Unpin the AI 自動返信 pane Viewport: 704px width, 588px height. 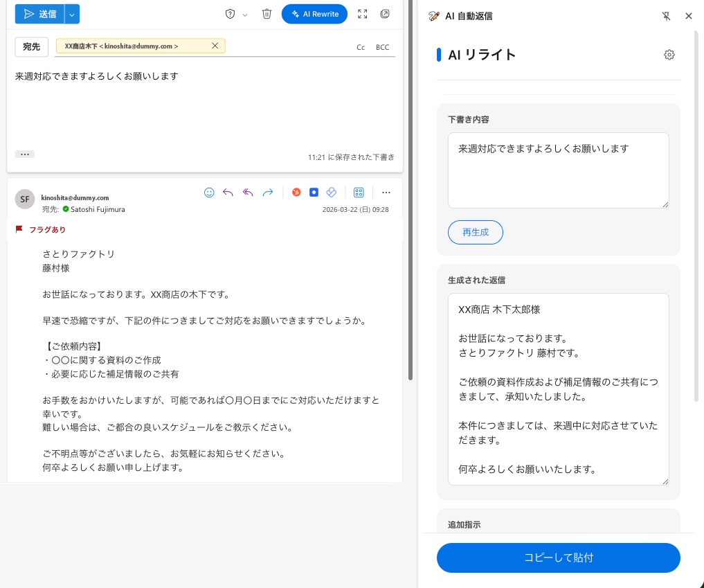pos(667,16)
